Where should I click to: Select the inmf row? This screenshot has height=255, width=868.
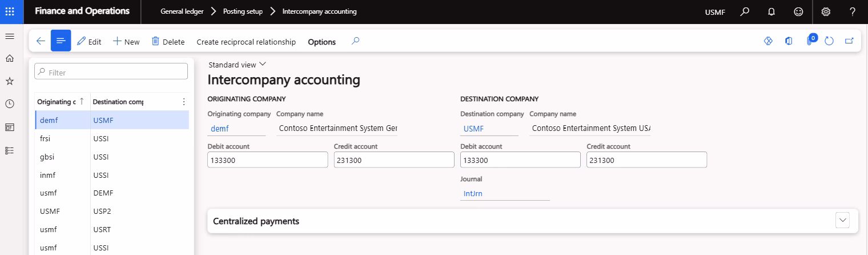tap(112, 175)
